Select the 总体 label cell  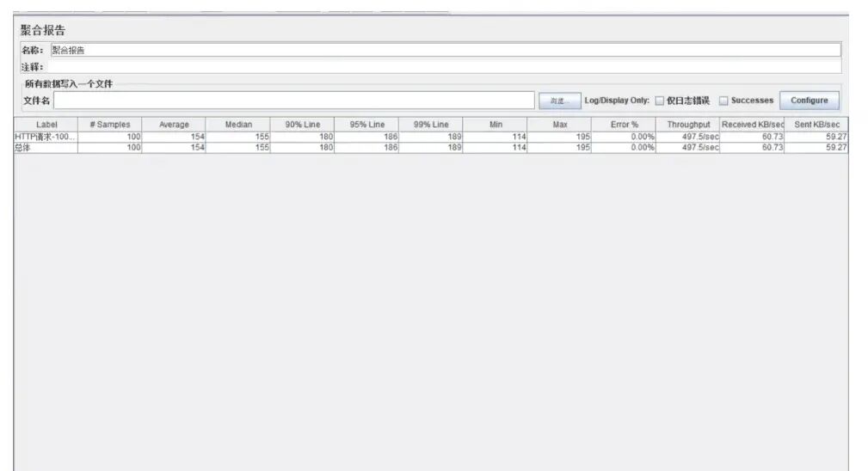click(46, 148)
